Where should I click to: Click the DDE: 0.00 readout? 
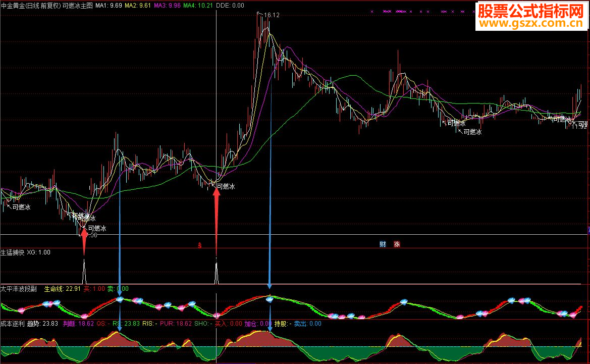point(230,6)
